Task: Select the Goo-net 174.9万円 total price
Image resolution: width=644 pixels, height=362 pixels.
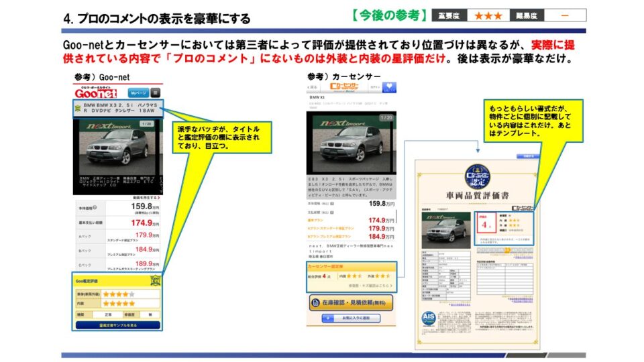Action: coord(145,223)
